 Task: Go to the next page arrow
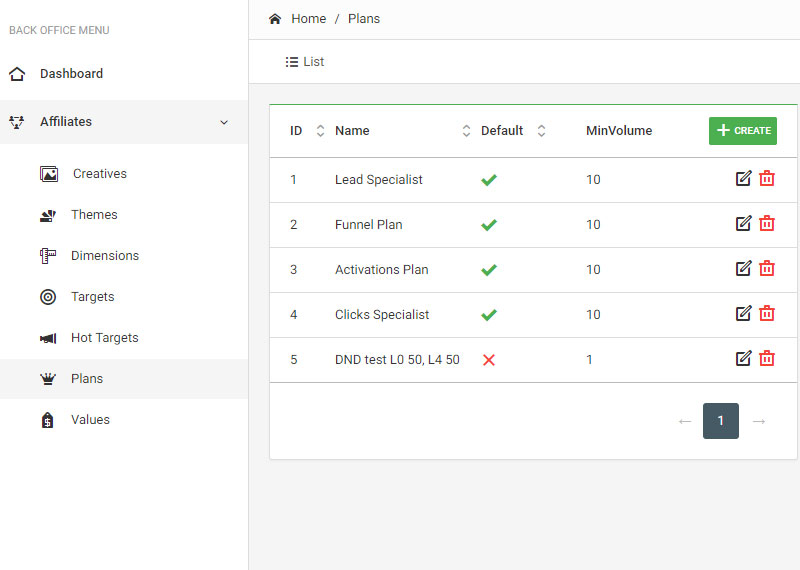759,421
